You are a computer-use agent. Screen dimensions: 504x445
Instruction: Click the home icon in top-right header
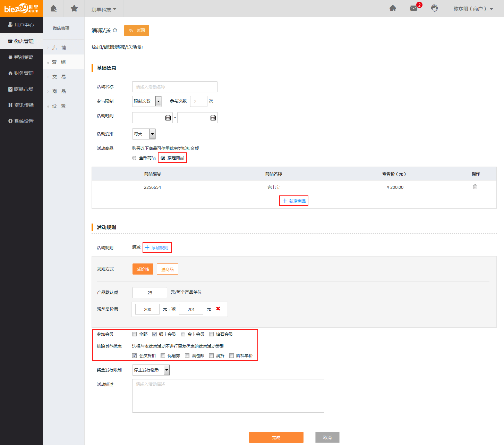tap(393, 8)
